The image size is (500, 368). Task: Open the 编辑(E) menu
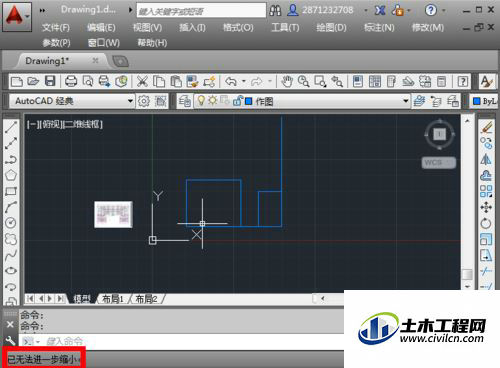101,27
